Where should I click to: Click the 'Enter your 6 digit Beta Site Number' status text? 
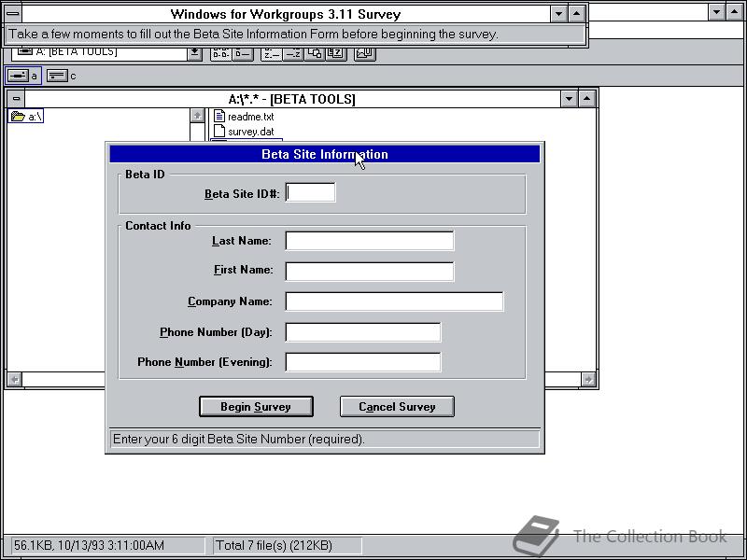click(x=239, y=439)
